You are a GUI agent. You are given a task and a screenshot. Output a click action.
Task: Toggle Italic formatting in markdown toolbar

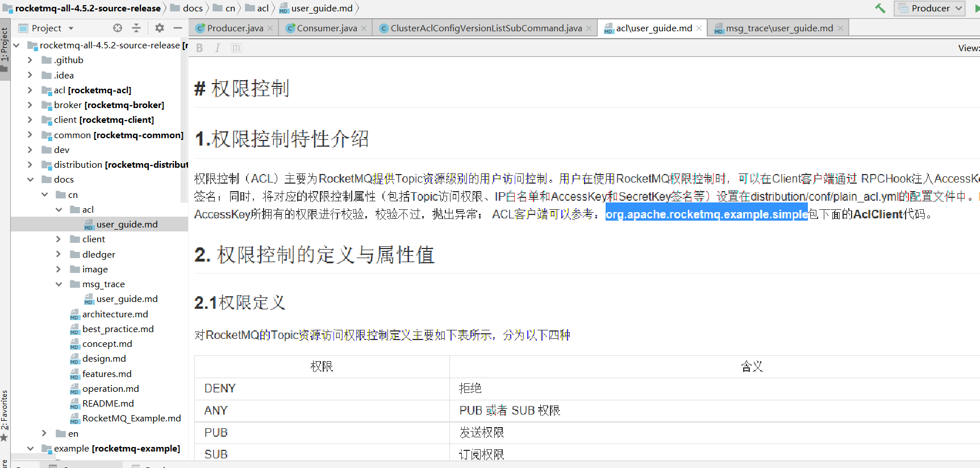pos(218,48)
